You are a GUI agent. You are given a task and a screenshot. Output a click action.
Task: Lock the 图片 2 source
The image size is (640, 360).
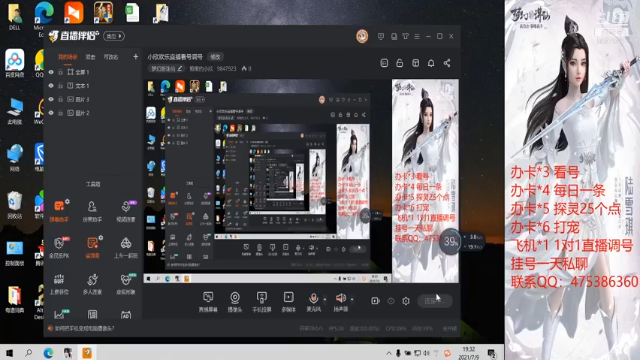[60, 113]
